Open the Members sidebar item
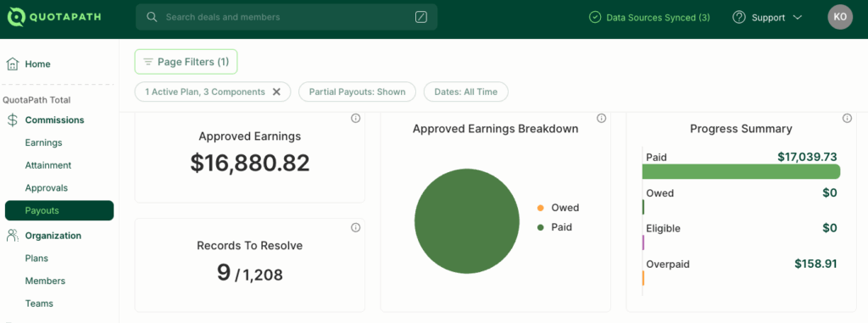Image resolution: width=868 pixels, height=323 pixels. 46,281
